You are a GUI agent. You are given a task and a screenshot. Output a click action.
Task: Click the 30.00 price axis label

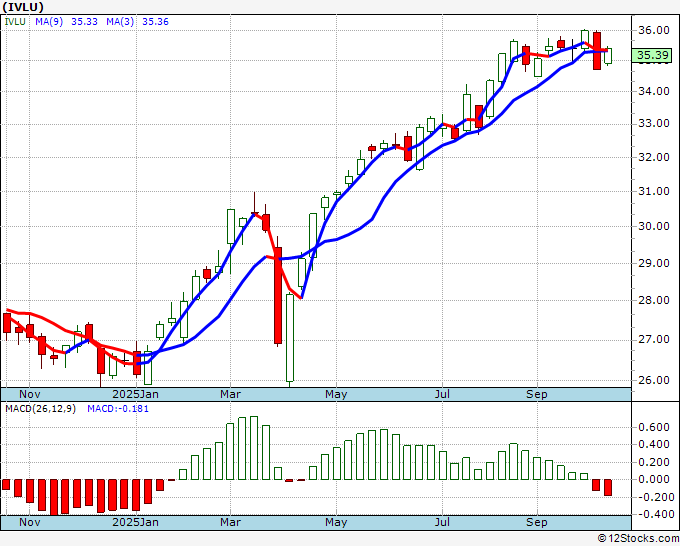(x=653, y=226)
